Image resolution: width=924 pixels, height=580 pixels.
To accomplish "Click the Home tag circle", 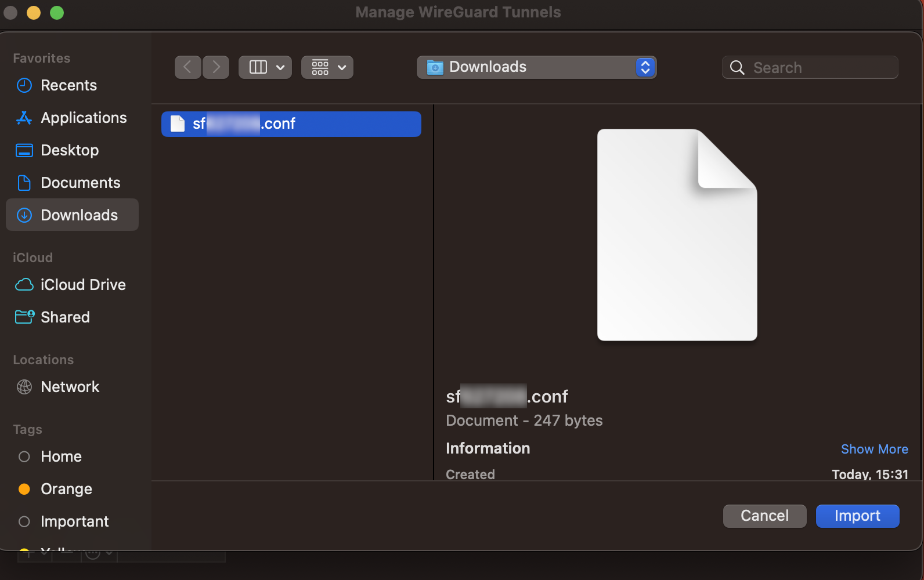I will tap(24, 456).
